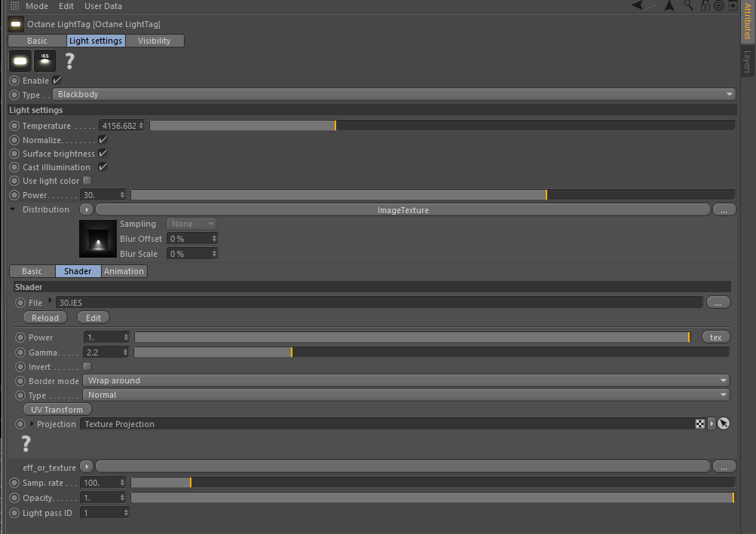Click keyframe dot beside Gamma
756x534 pixels.
point(20,352)
